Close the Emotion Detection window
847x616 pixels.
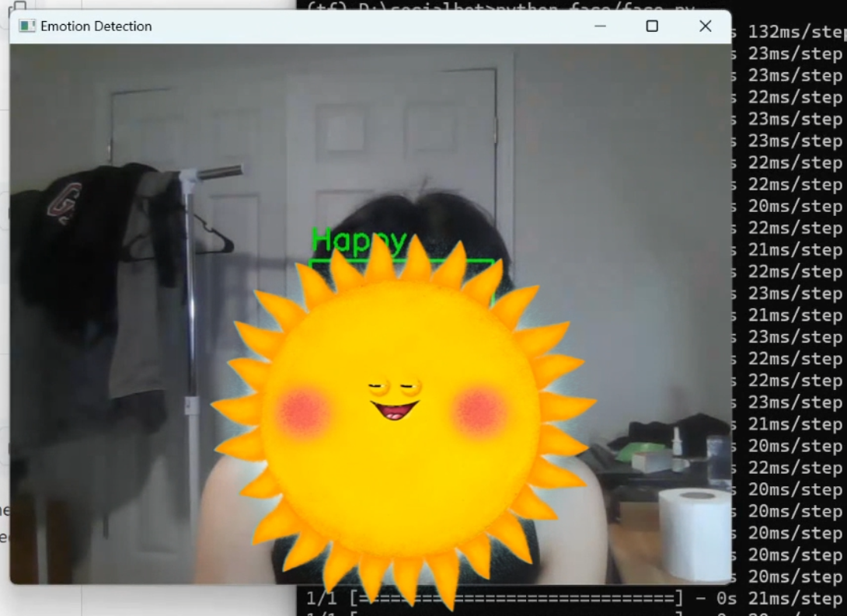[705, 26]
